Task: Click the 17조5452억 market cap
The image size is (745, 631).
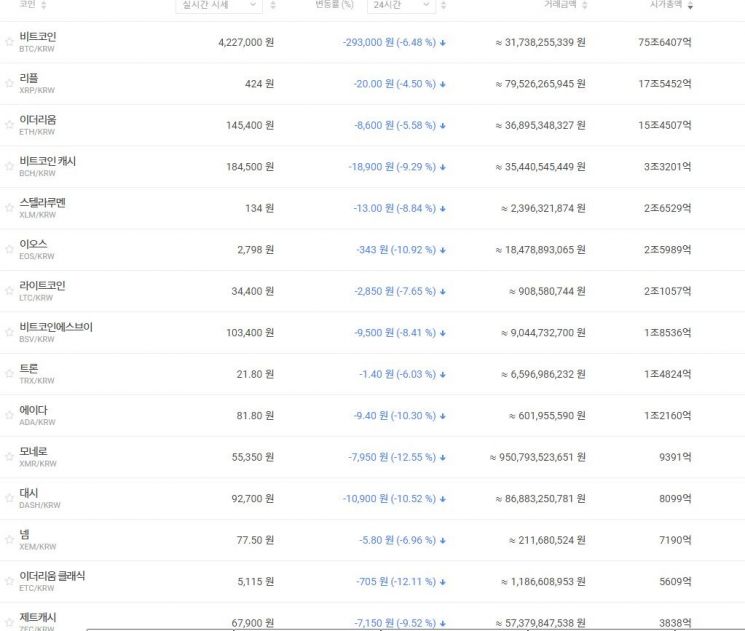Action: pyautogui.click(x=665, y=84)
